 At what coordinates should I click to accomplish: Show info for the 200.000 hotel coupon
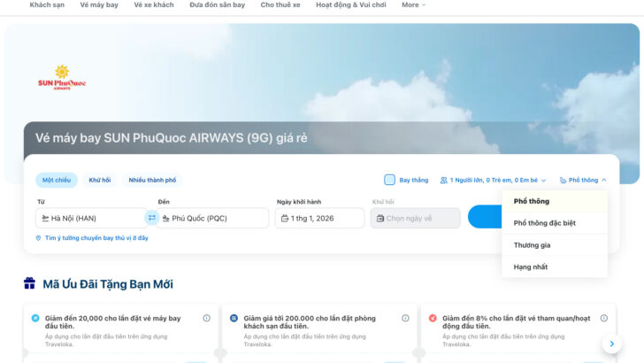[405, 318]
